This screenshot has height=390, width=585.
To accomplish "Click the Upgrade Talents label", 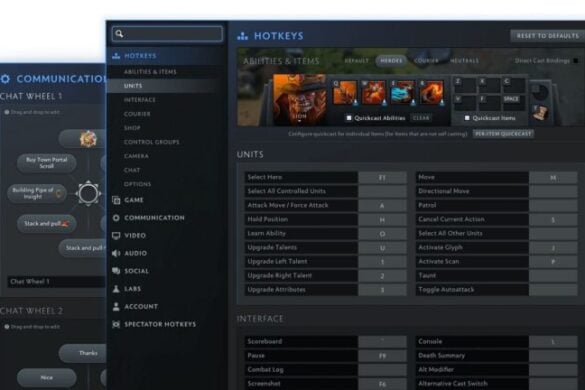I will pyautogui.click(x=272, y=247).
